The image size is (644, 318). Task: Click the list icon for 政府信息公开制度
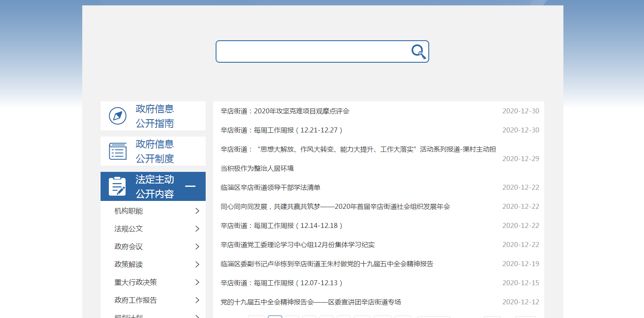click(118, 151)
